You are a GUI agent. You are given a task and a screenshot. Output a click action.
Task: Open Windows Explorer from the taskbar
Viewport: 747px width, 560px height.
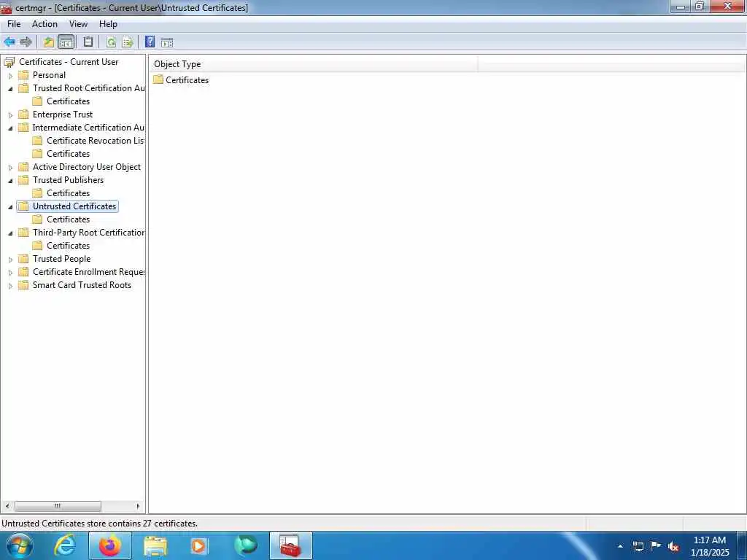(155, 545)
